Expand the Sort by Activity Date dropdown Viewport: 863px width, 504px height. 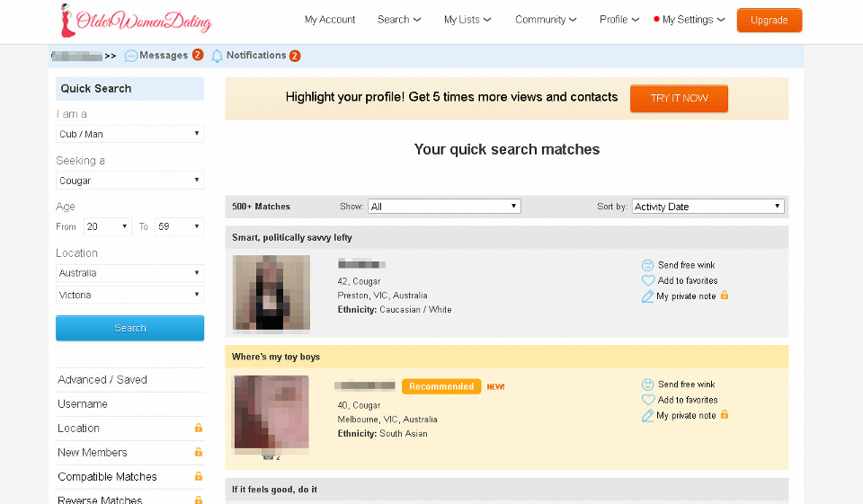[707, 207]
